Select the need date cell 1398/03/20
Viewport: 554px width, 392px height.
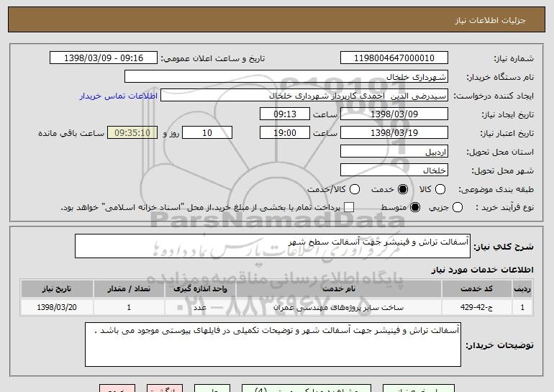(57, 307)
